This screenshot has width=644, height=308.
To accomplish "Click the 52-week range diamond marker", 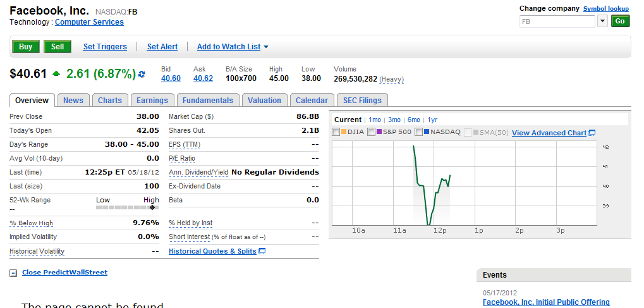I will point(152,207).
